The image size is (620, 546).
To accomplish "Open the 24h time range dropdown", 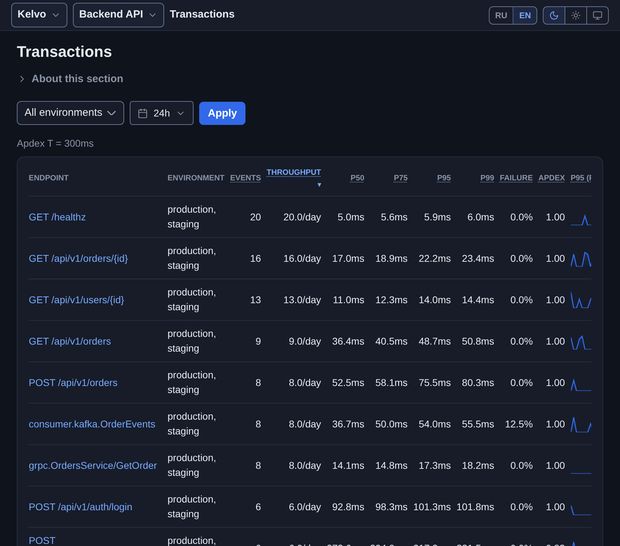I will click(161, 113).
